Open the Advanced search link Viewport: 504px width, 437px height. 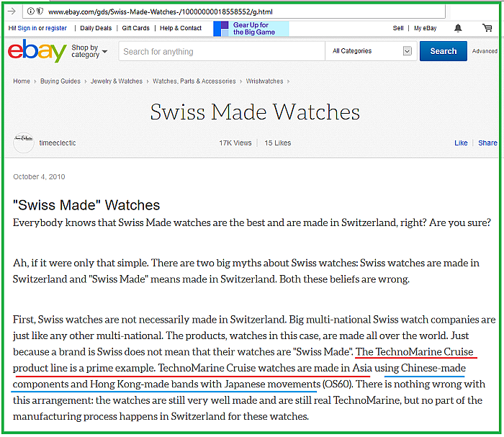(485, 51)
